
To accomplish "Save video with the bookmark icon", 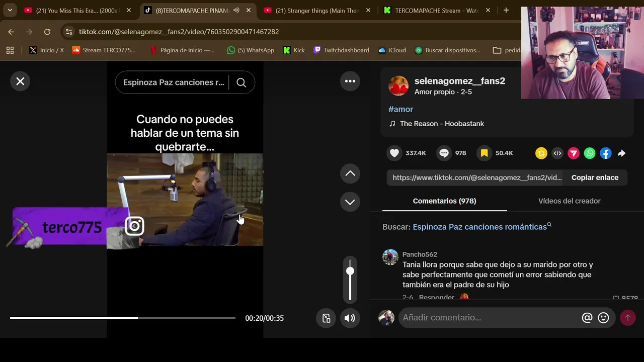I will 484,153.
